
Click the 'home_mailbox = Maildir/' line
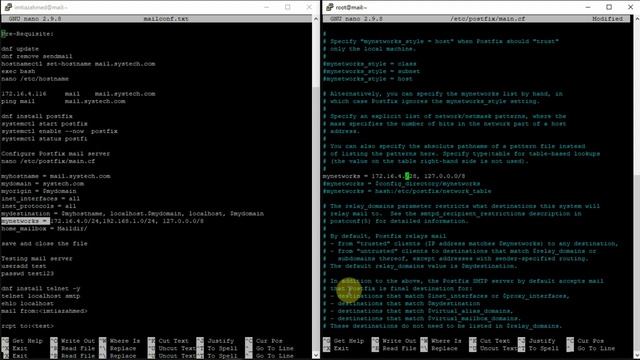click(x=44, y=229)
